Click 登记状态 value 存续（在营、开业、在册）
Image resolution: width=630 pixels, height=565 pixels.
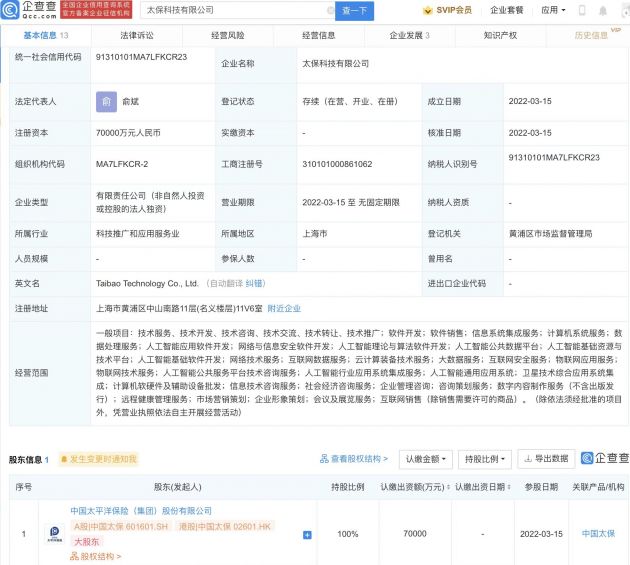coord(350,102)
